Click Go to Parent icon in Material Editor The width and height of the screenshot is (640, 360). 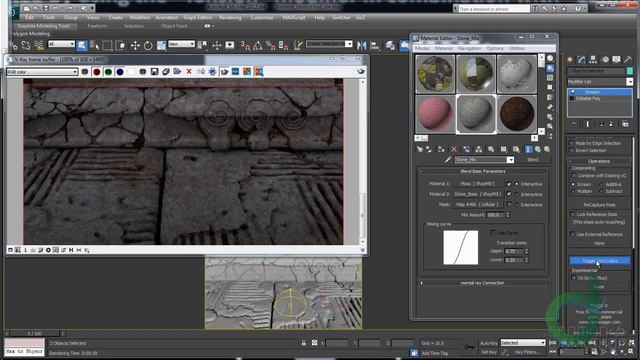tap(538, 149)
